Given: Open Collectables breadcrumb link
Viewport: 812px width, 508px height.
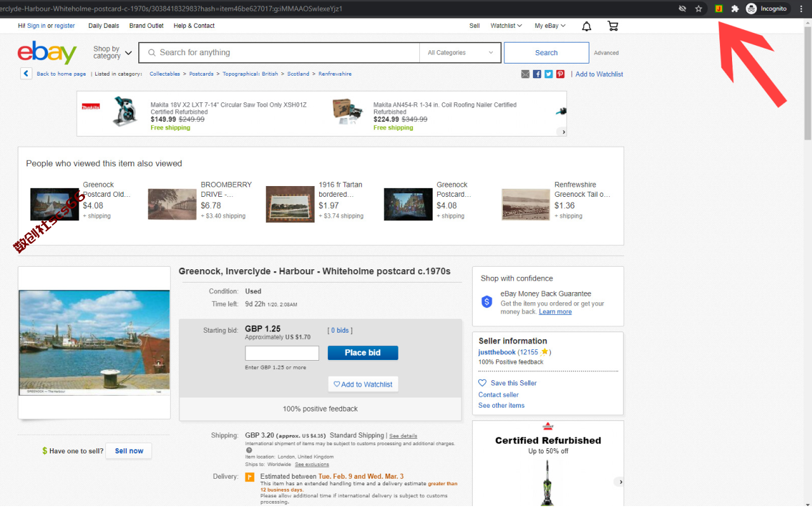Looking at the screenshot, I should pos(165,74).
